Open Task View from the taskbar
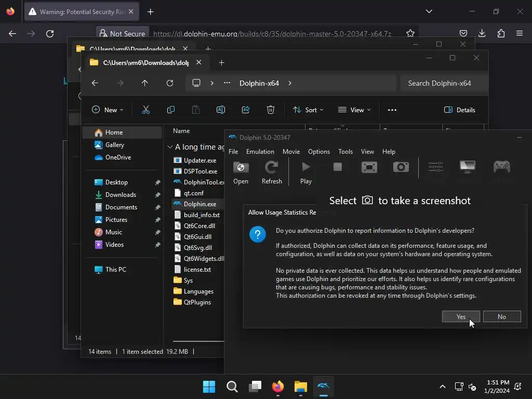 pyautogui.click(x=255, y=387)
